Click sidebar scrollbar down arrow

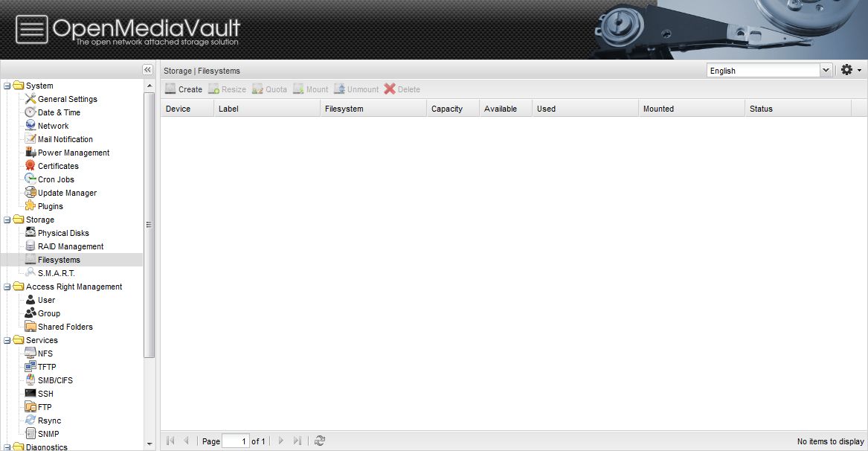(149, 444)
